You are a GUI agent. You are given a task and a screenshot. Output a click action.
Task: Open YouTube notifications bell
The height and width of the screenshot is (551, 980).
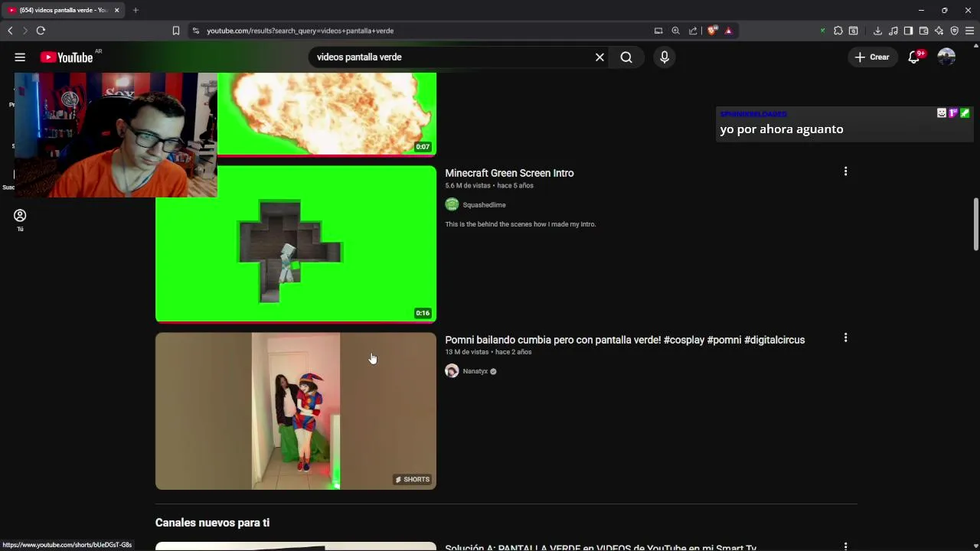[x=914, y=57]
